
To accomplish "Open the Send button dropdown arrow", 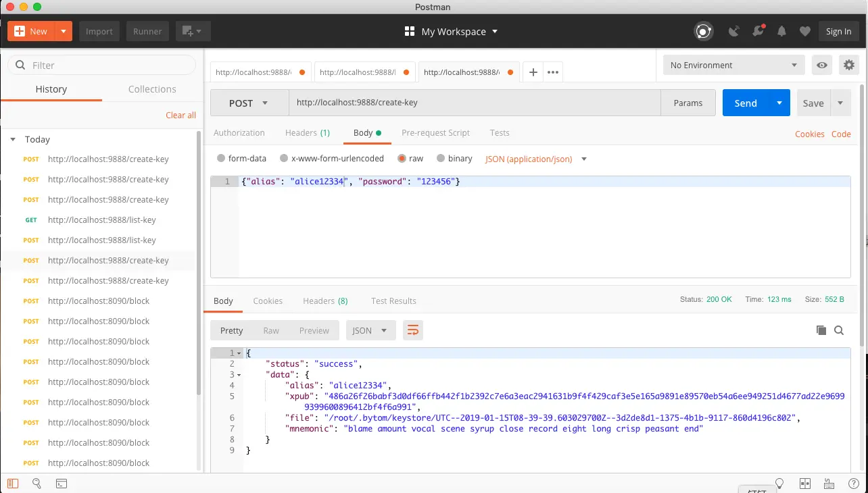I will click(x=779, y=103).
